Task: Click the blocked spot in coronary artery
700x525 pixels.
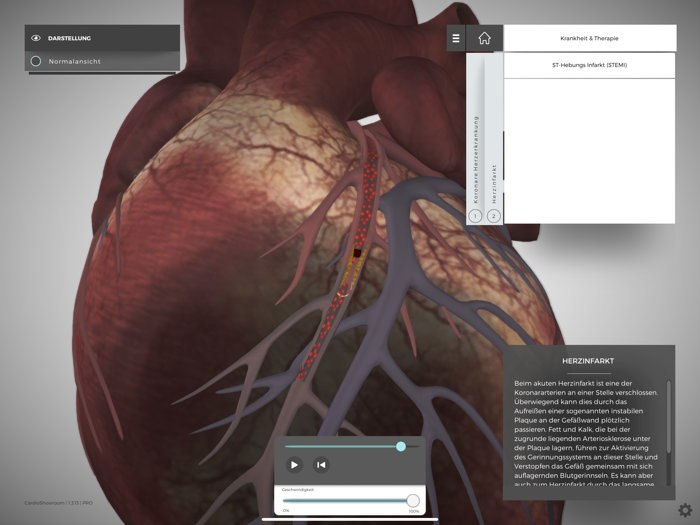Action: tap(357, 253)
